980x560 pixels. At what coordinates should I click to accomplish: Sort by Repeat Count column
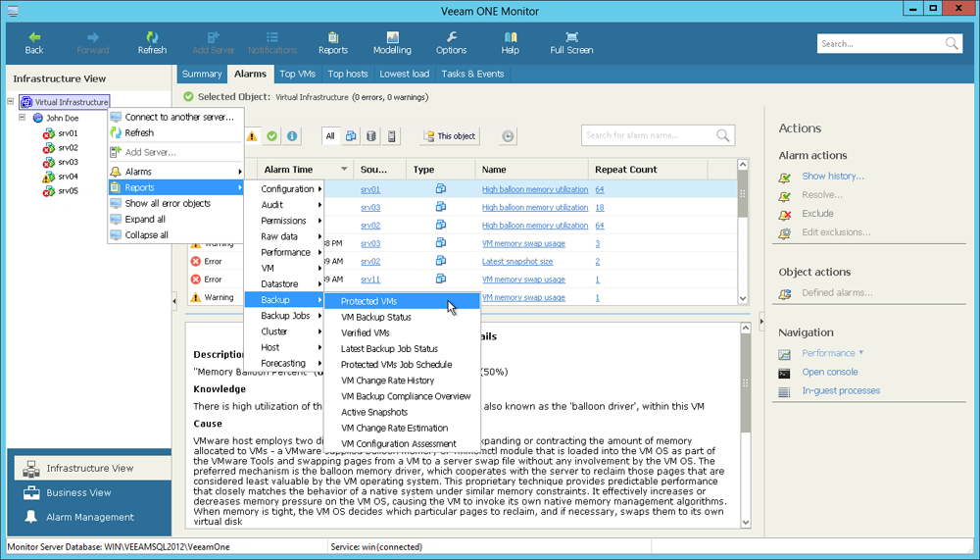tap(648, 170)
